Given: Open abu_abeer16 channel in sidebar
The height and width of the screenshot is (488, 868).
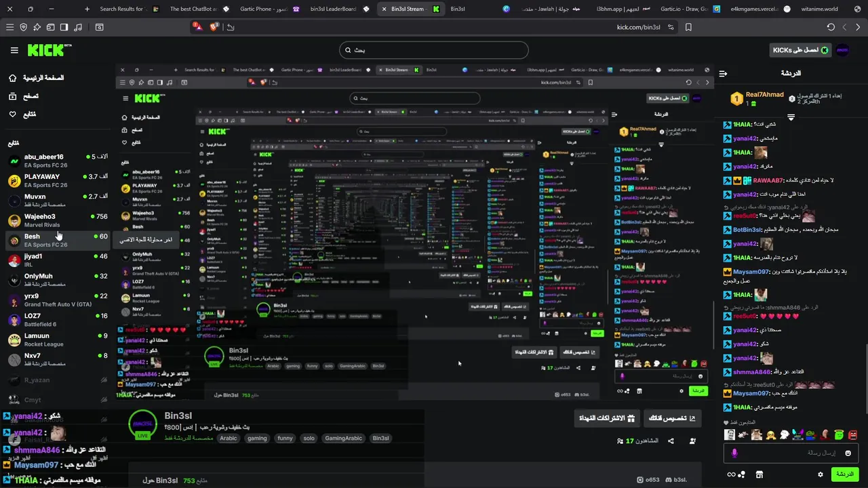Looking at the screenshot, I should point(57,161).
